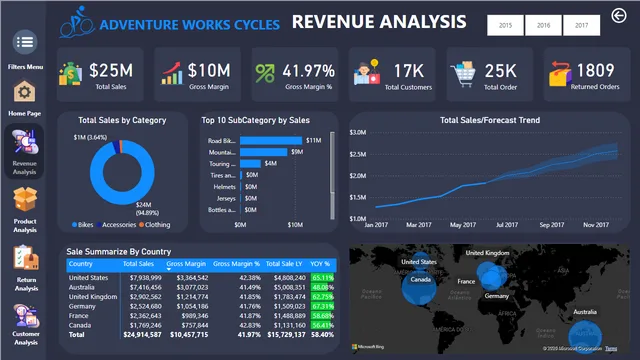Click the Total row value $24,914,587

pos(142,335)
